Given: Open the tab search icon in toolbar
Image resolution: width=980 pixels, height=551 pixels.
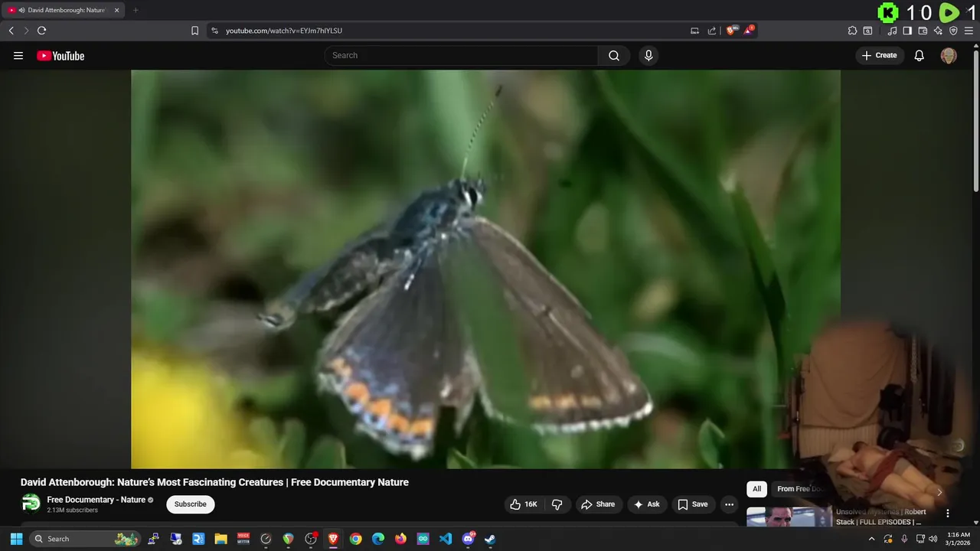Looking at the screenshot, I should (867, 31).
